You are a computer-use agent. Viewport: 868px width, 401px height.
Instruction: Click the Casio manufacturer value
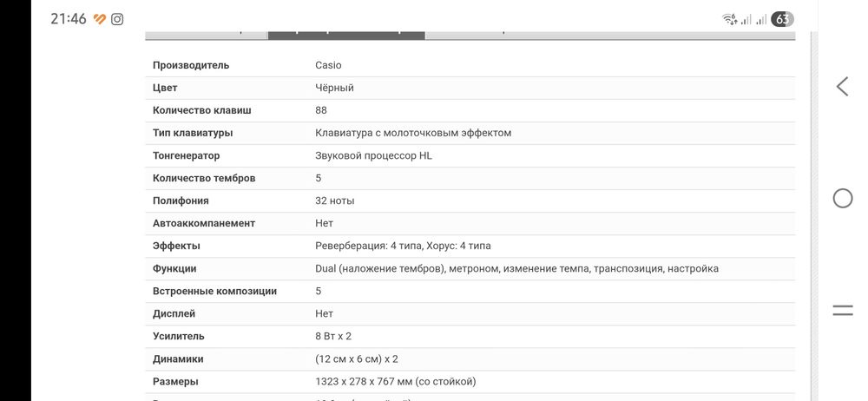328,65
